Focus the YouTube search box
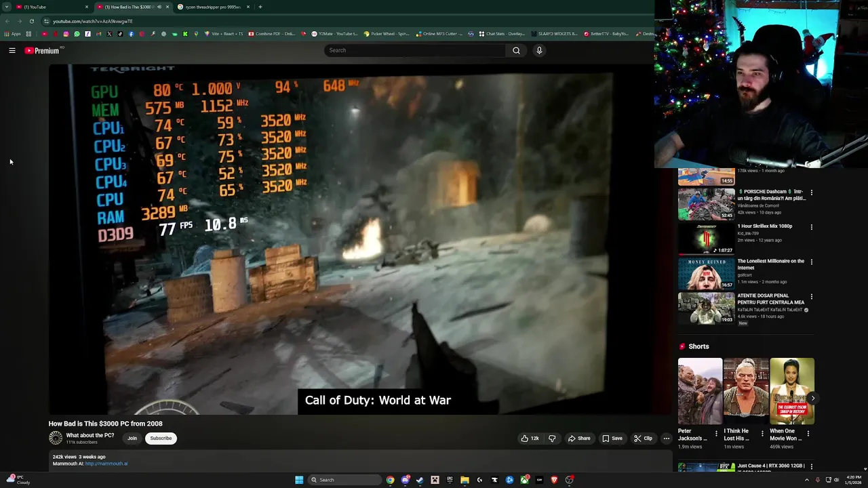 415,50
